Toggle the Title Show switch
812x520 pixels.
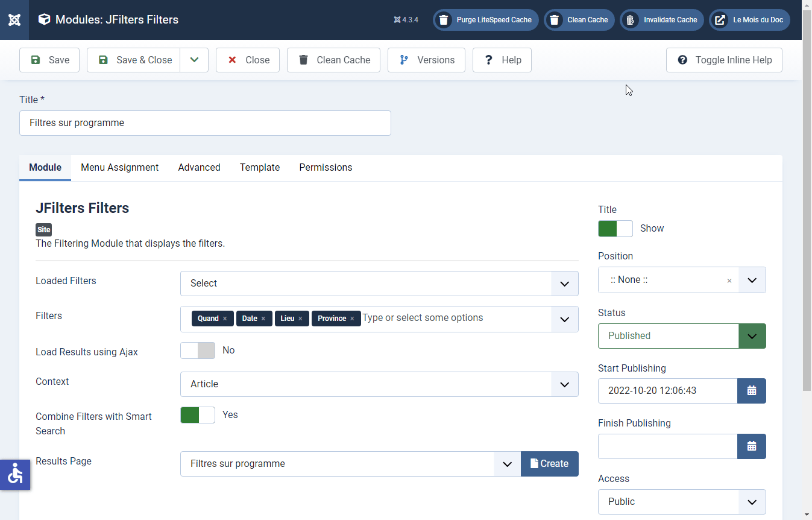click(615, 229)
